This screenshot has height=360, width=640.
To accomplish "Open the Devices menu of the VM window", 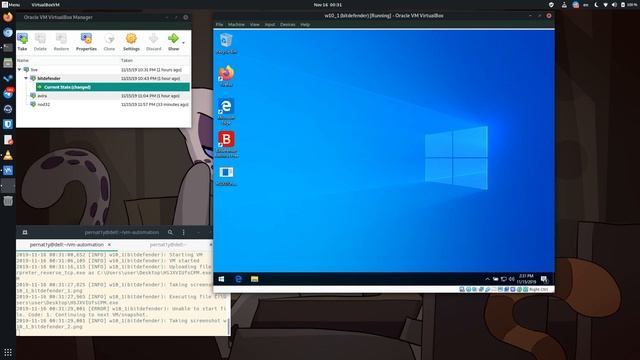I will point(287,24).
